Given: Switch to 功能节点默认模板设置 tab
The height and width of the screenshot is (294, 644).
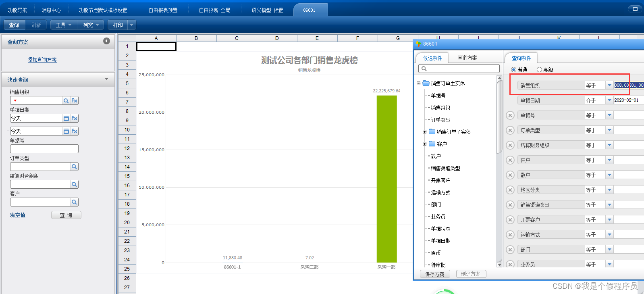Looking at the screenshot, I should [103, 10].
